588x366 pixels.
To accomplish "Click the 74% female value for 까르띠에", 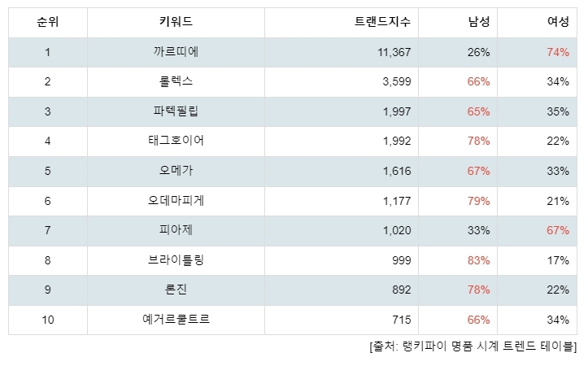I will (558, 52).
